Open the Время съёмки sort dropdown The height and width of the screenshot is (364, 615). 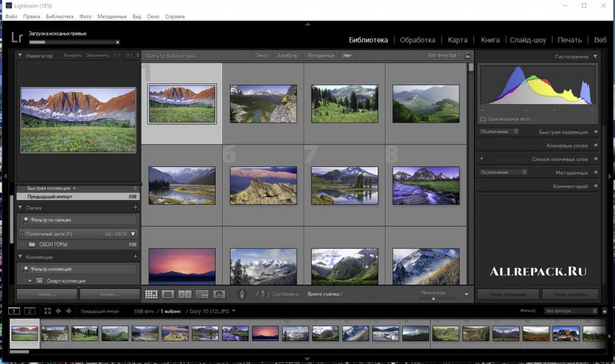pyautogui.click(x=325, y=294)
